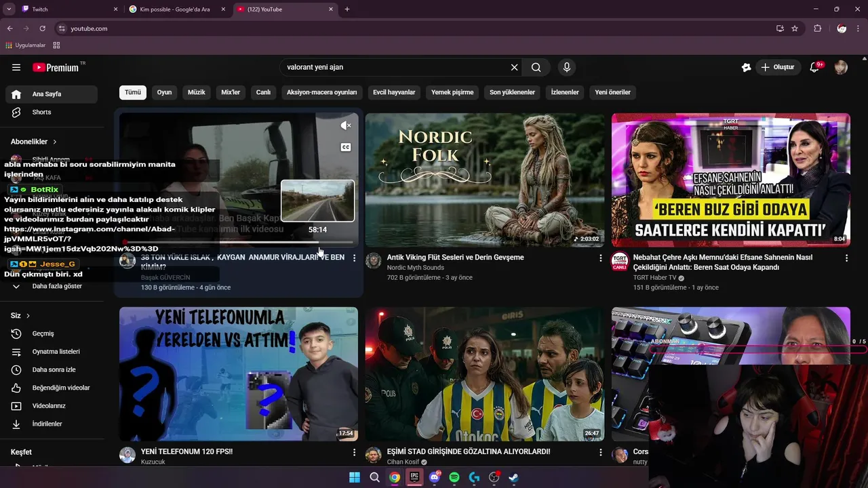
Task: Open İndirilenler downloads
Action: 52,424
